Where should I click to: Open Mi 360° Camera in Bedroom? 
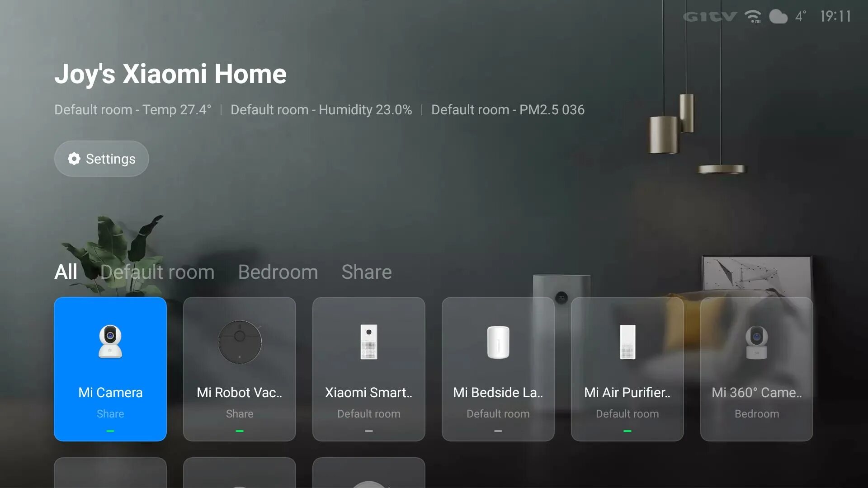point(756,369)
